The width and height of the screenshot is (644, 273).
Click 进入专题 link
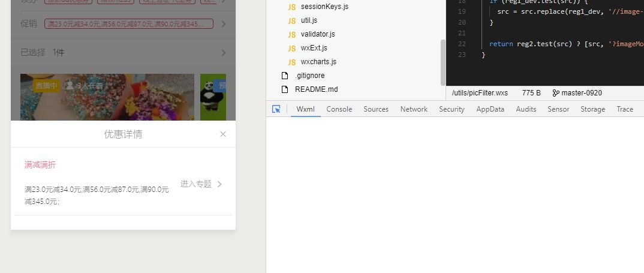[196, 184]
